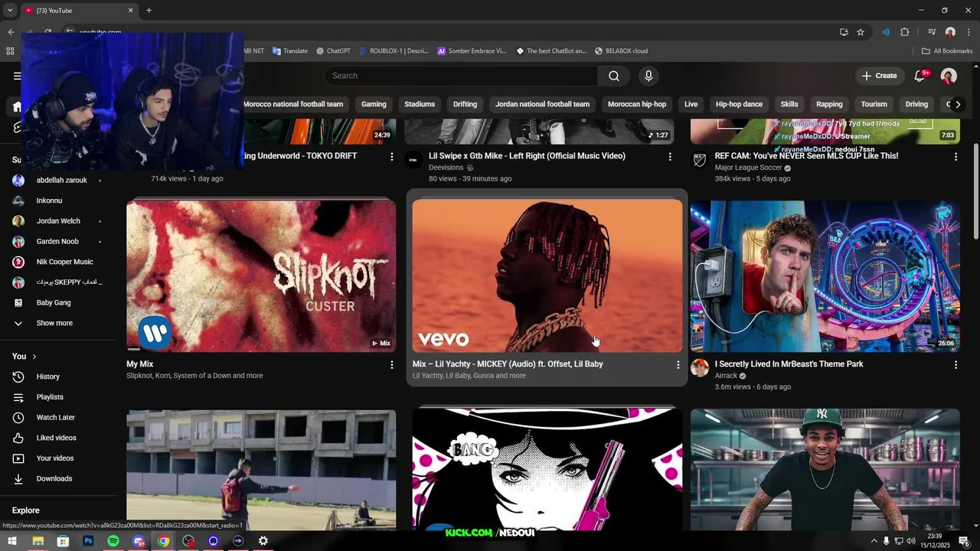
Task: Click the Major League Soccer channel icon
Action: [700, 160]
